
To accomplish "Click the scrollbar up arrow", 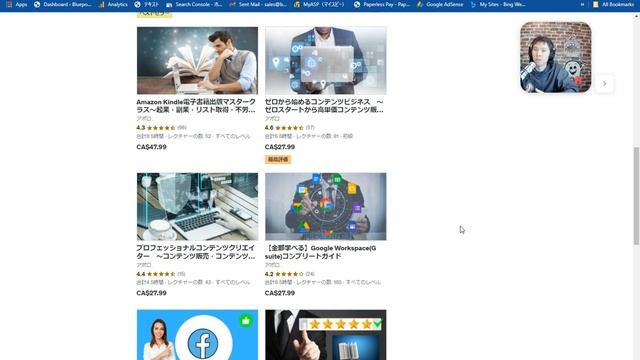I will point(636,16).
